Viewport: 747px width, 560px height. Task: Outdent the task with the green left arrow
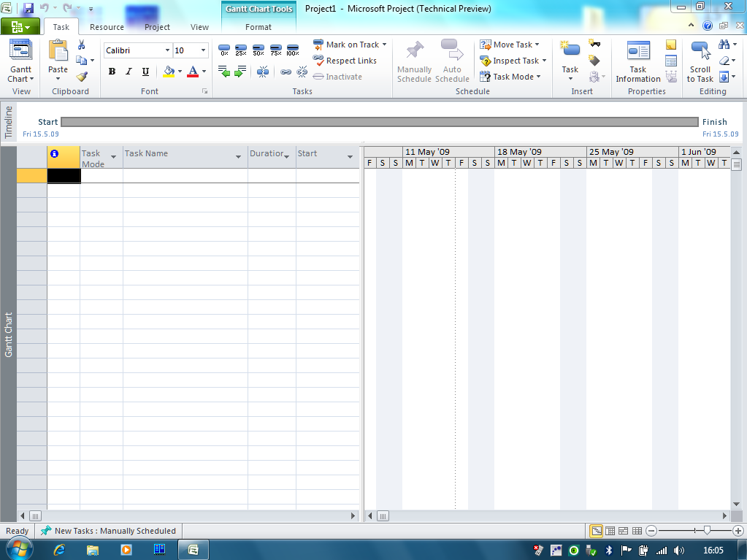pyautogui.click(x=224, y=72)
